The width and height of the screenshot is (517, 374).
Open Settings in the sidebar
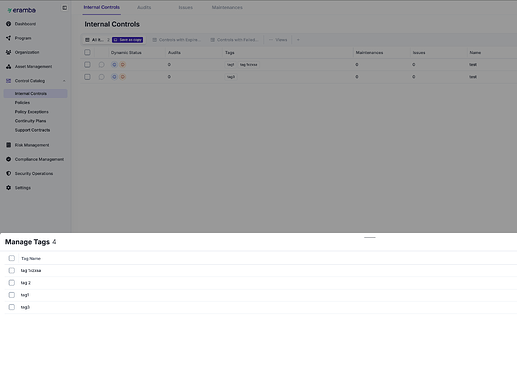tap(23, 188)
